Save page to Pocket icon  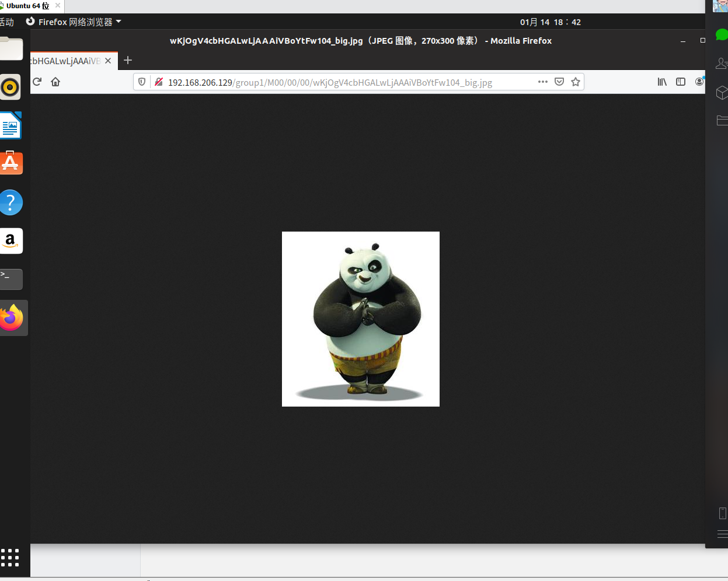coord(559,82)
